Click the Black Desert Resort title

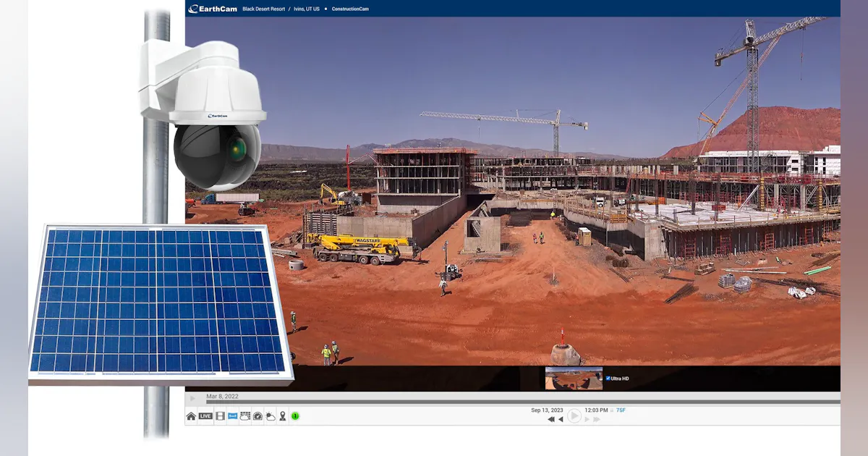[x=264, y=9]
